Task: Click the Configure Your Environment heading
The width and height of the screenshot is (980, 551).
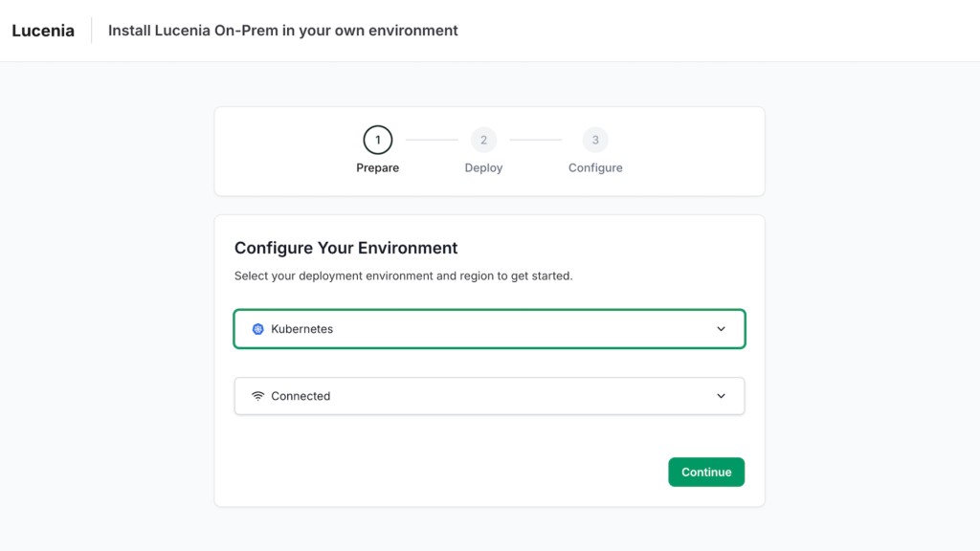Action: 345,248
